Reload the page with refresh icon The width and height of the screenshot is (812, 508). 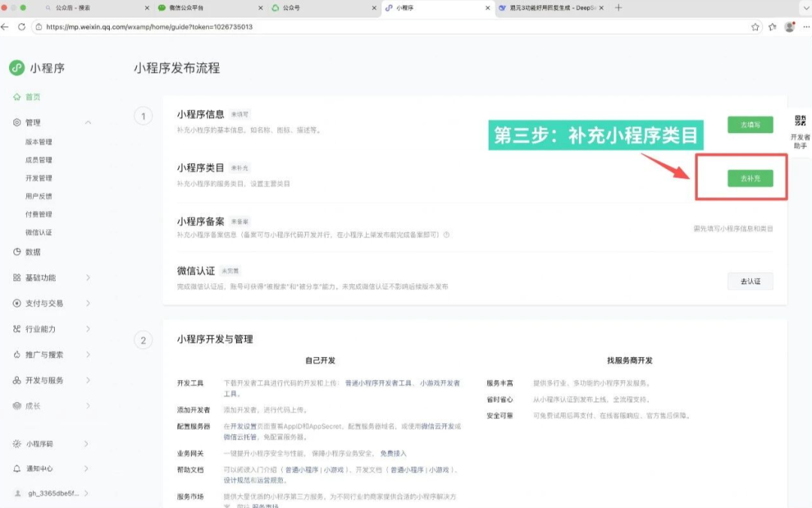click(x=22, y=27)
